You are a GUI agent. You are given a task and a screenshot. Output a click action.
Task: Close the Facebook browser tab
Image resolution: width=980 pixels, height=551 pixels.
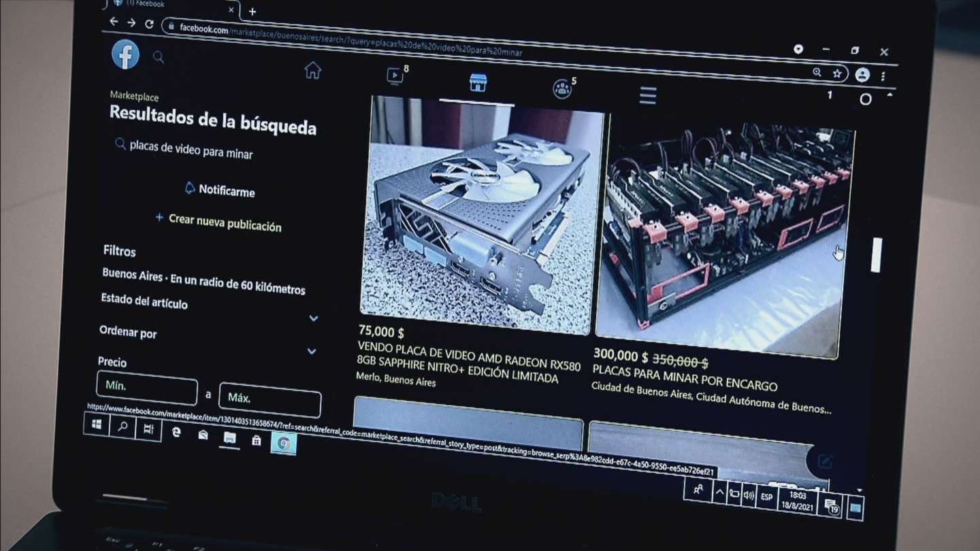232,10
